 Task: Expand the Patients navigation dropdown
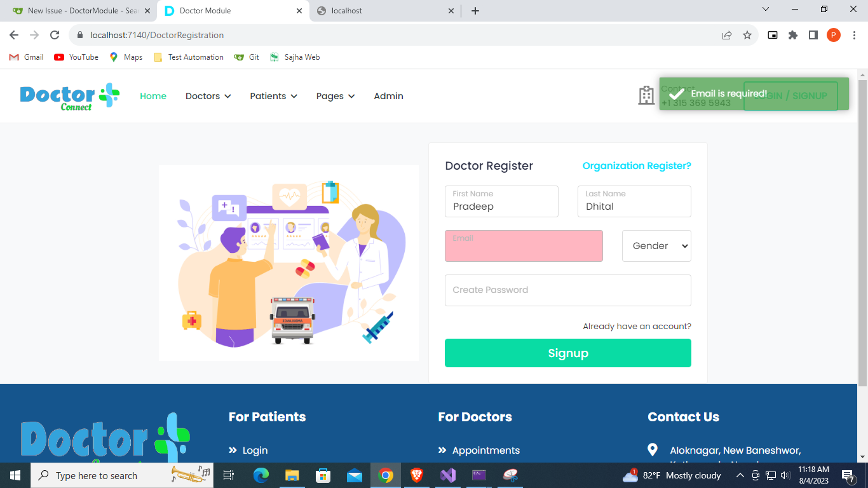273,96
